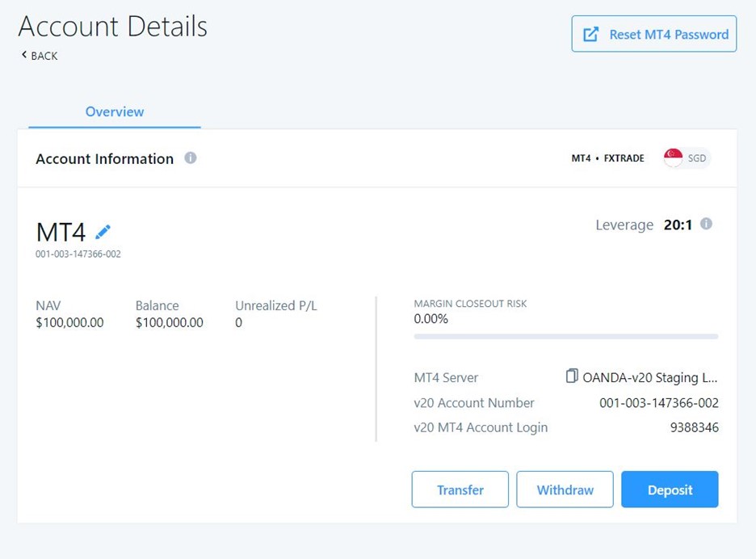Click the NAV amount $100,000.00
The height and width of the screenshot is (559, 756).
69,322
